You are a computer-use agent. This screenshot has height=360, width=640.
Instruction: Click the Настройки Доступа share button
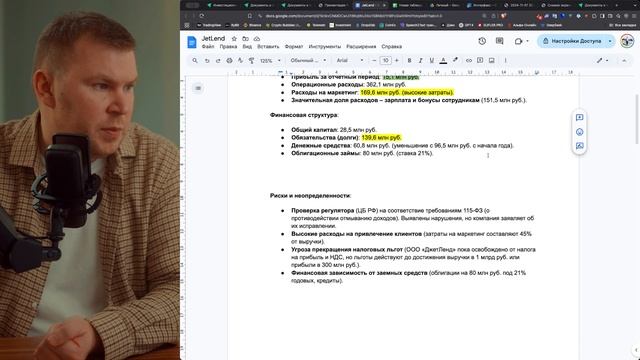[572, 41]
